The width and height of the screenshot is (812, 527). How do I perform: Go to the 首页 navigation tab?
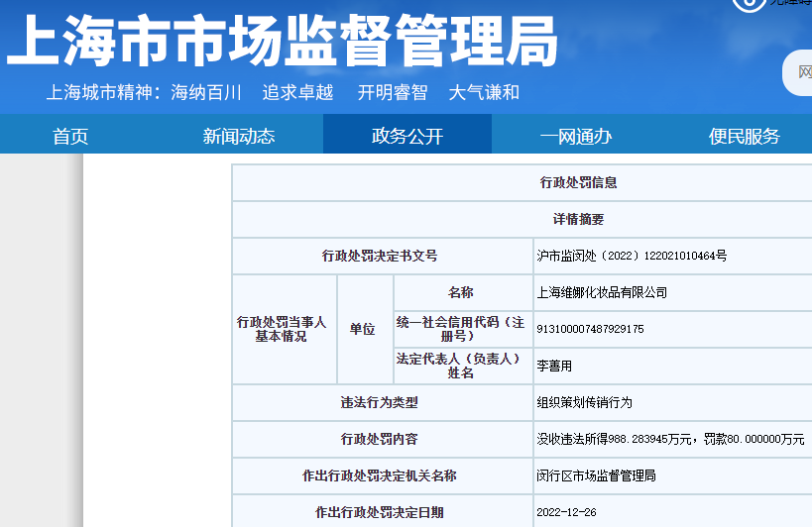[x=70, y=137]
